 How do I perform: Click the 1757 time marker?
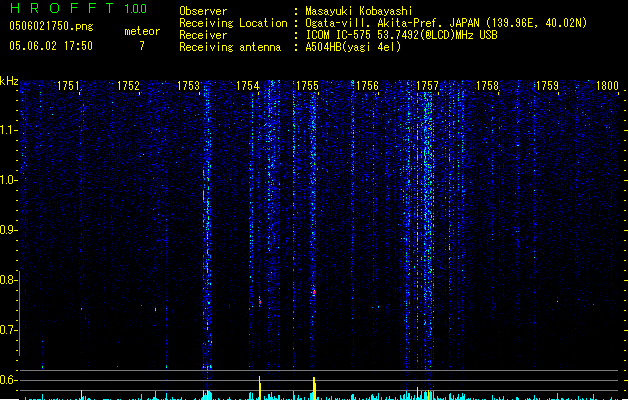pyautogui.click(x=428, y=86)
